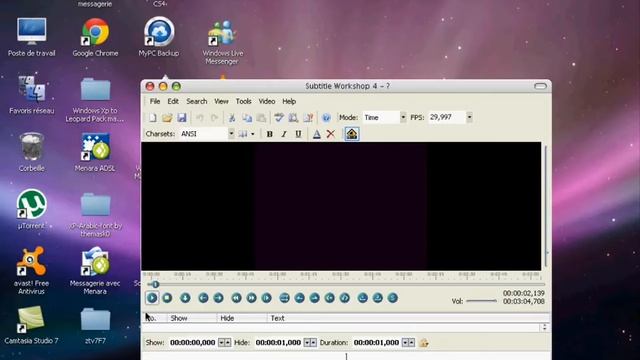This screenshot has width=640, height=360.
Task: Stop video playback
Action: (167, 298)
